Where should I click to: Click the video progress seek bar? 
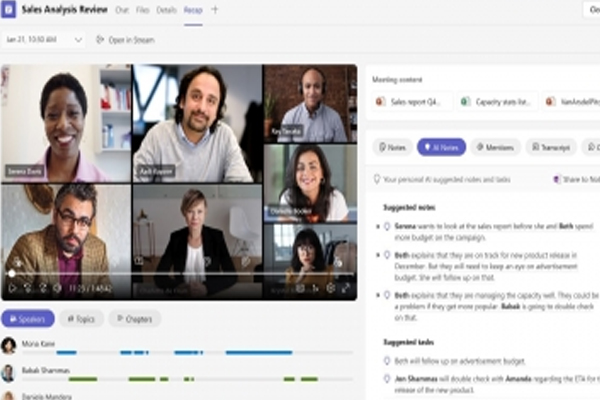180,273
